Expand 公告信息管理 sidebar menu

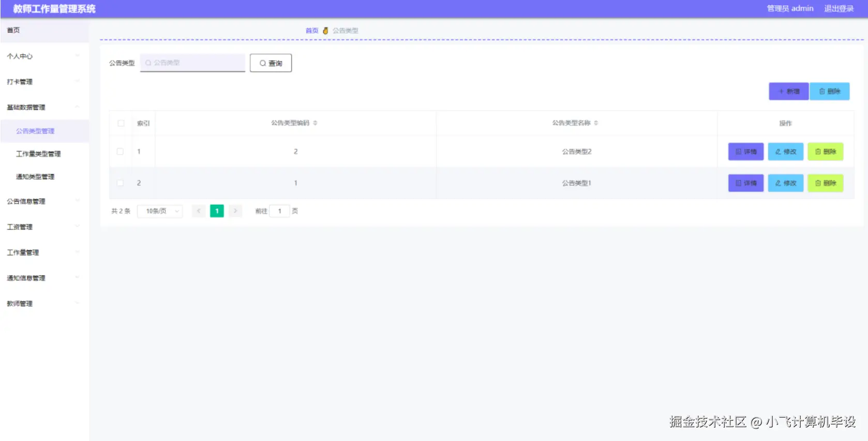click(x=44, y=201)
